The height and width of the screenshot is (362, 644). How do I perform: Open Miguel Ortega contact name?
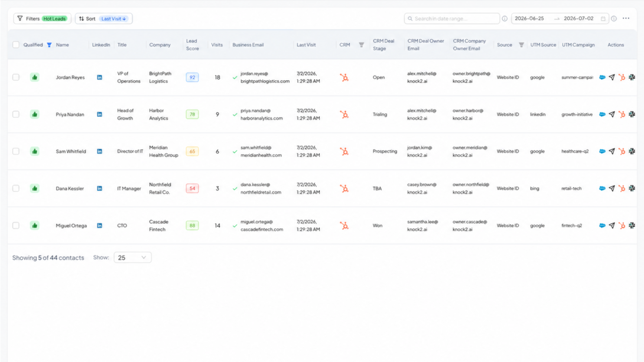point(71,225)
